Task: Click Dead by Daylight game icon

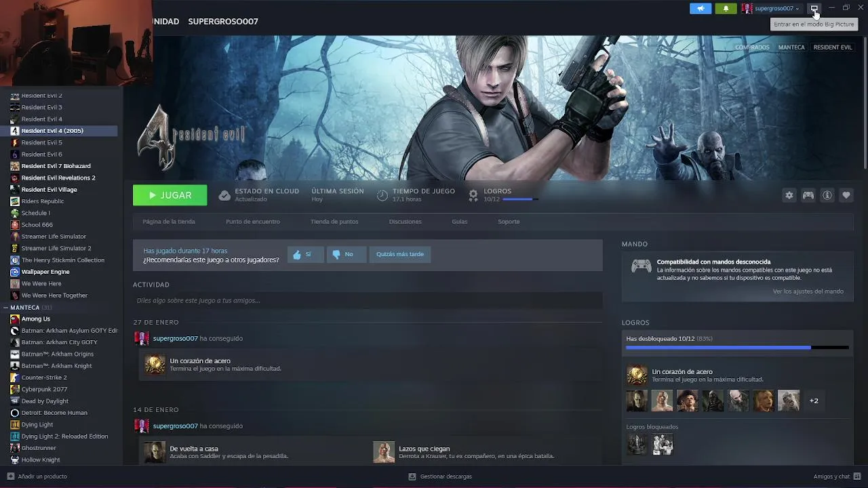Action: pyautogui.click(x=15, y=401)
